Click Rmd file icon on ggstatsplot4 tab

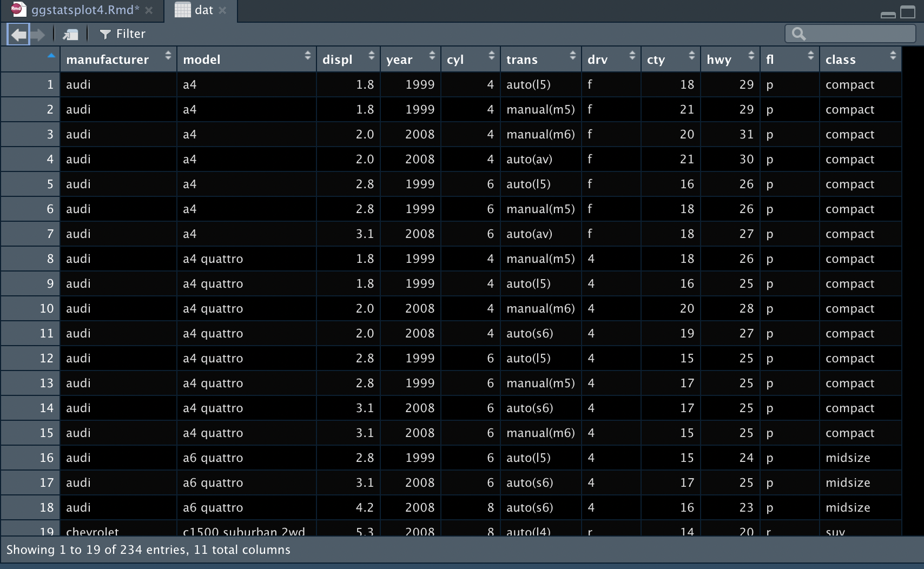18,9
